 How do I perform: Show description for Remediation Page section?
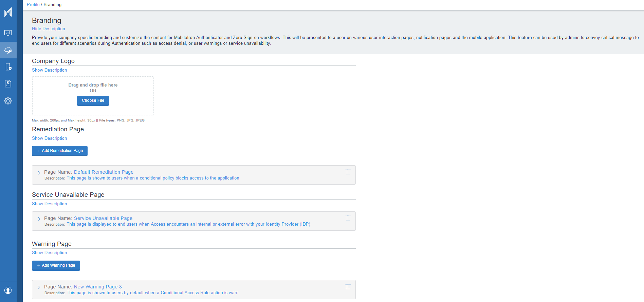[49, 138]
